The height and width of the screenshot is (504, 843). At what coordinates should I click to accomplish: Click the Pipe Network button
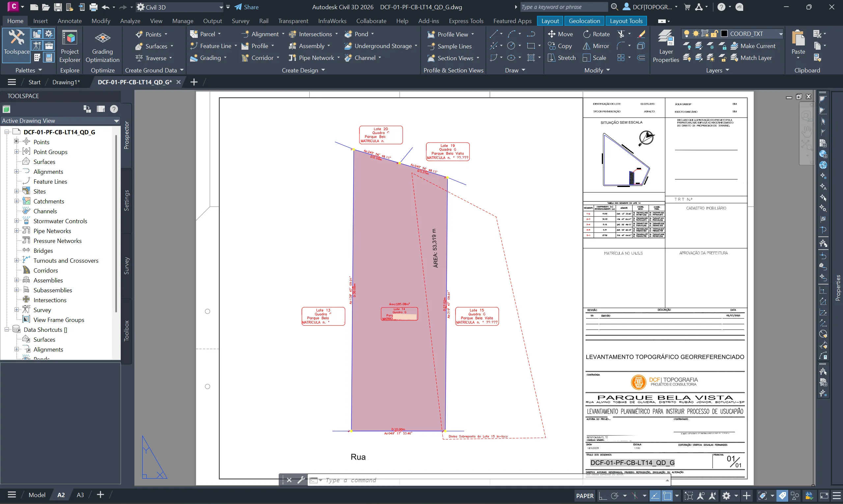tap(312, 58)
